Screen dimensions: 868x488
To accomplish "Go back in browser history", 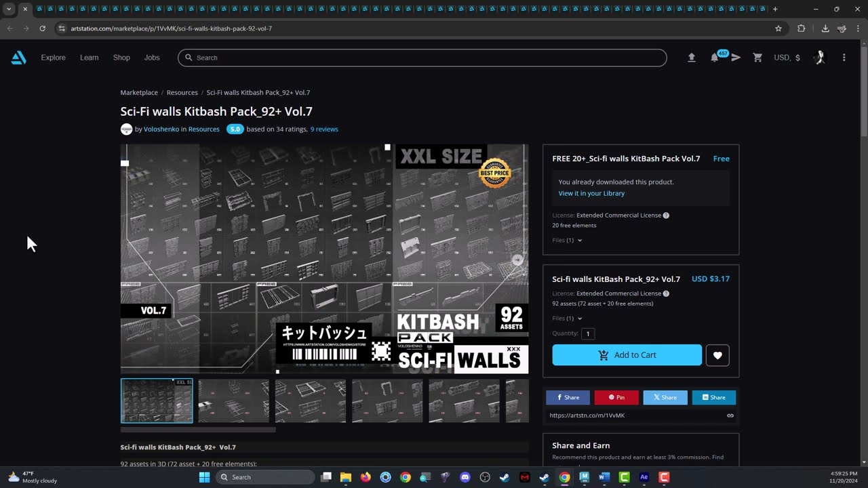I will (x=9, y=28).
